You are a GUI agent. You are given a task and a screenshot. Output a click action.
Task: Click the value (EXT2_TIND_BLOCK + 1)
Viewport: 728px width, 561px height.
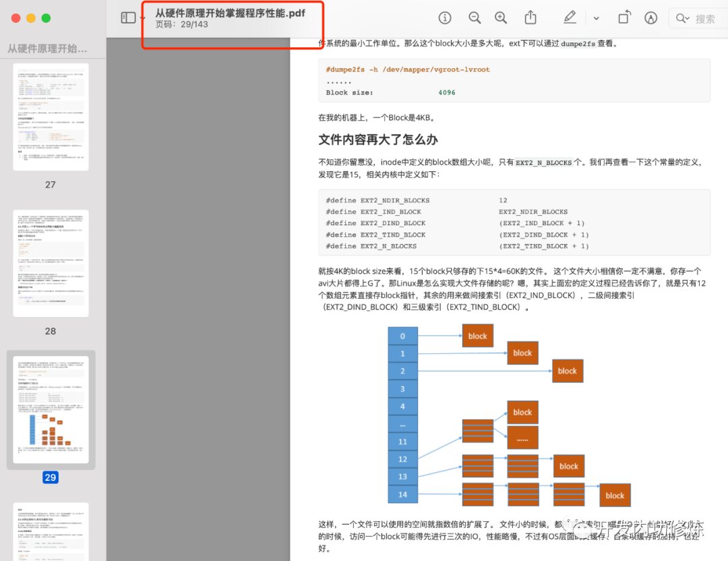point(544,246)
